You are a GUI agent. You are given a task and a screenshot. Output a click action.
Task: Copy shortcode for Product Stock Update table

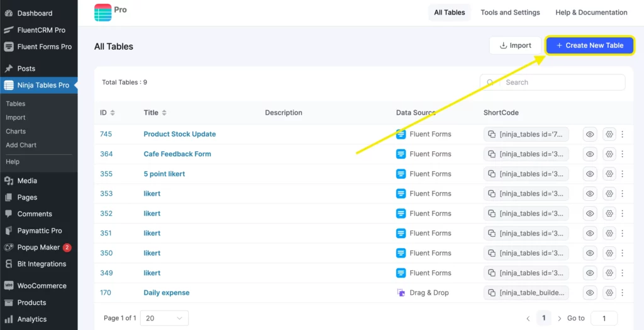(491, 134)
